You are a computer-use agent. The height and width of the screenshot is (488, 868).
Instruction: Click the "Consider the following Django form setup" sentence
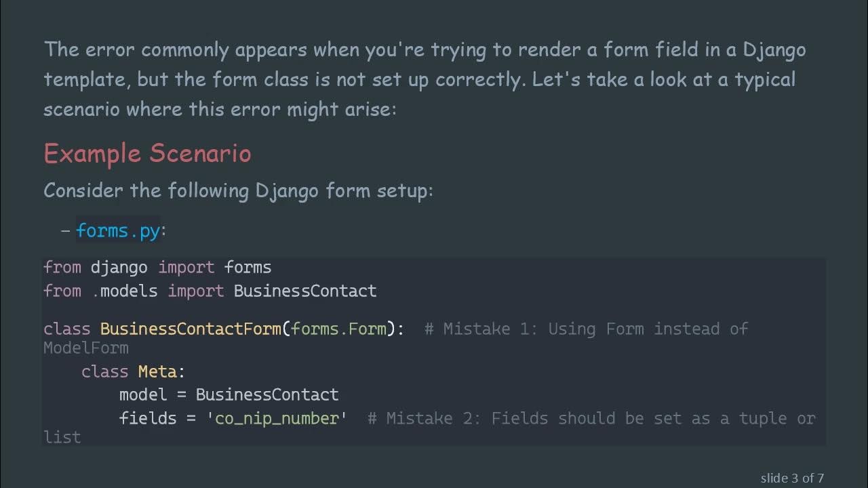(x=238, y=190)
